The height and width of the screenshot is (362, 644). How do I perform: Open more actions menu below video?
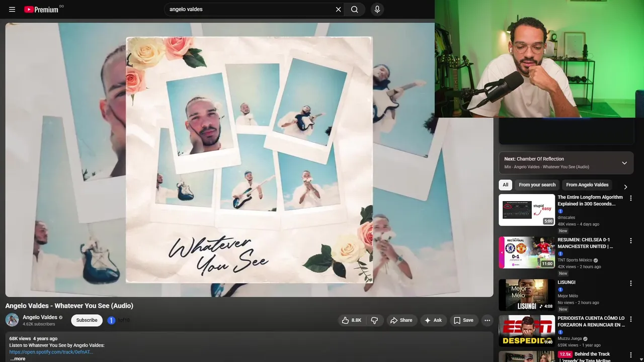click(x=487, y=320)
